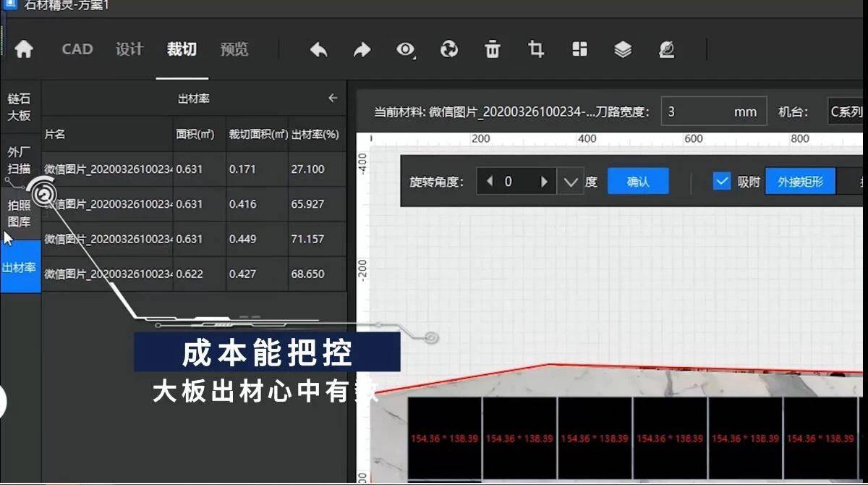
Task: Click the 确认 confirm button
Action: pyautogui.click(x=637, y=182)
